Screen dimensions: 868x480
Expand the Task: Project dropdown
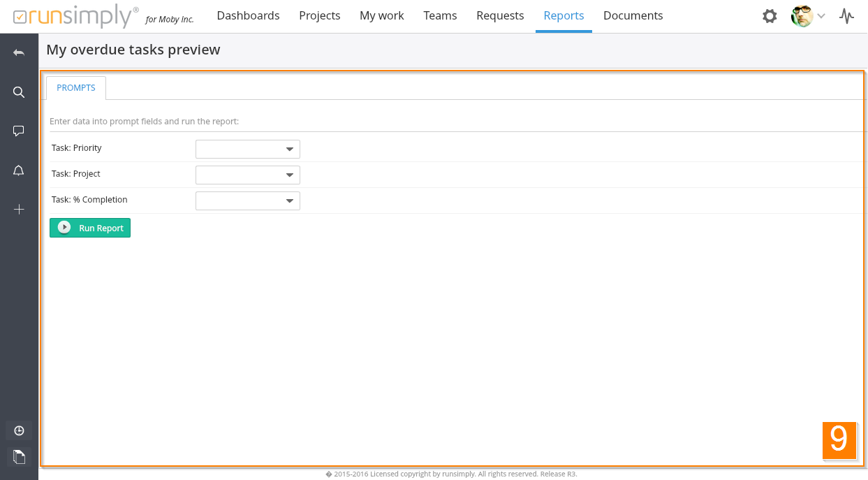pyautogui.click(x=247, y=175)
